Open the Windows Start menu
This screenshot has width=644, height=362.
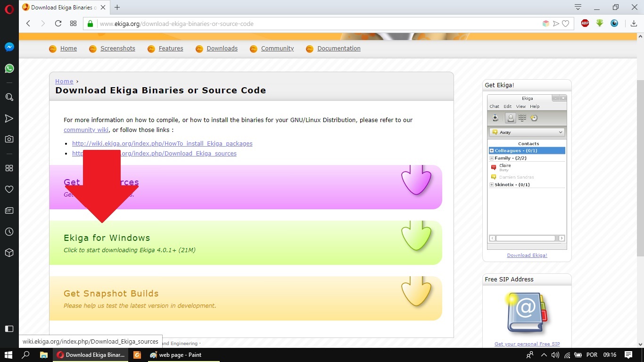(9, 355)
